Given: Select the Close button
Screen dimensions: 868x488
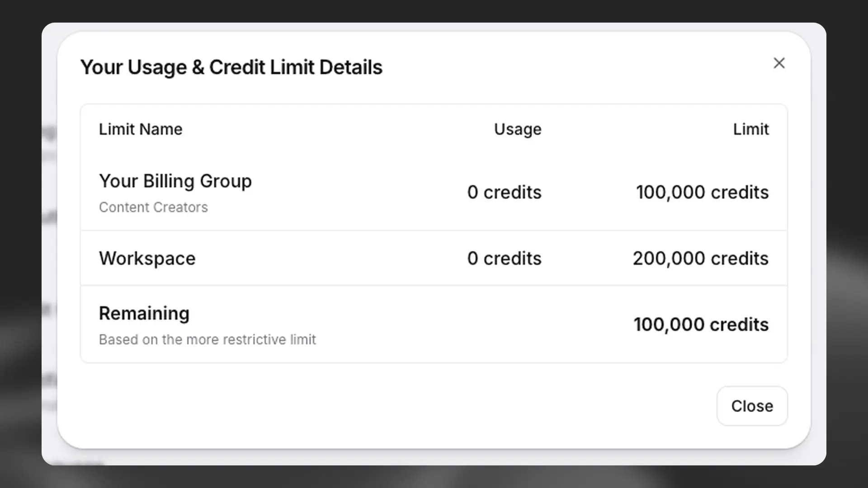Looking at the screenshot, I should coord(751,406).
